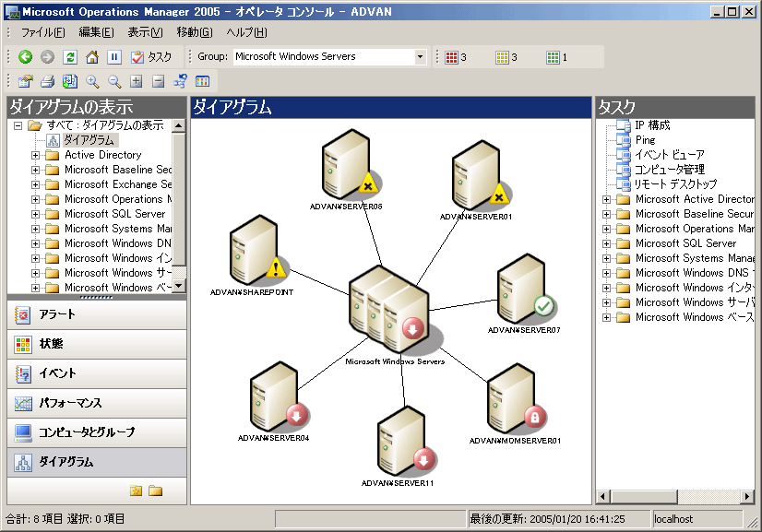Viewport: 762px width, 532px height.
Task: Open the ファイル(F) menu
Action: coord(42,32)
